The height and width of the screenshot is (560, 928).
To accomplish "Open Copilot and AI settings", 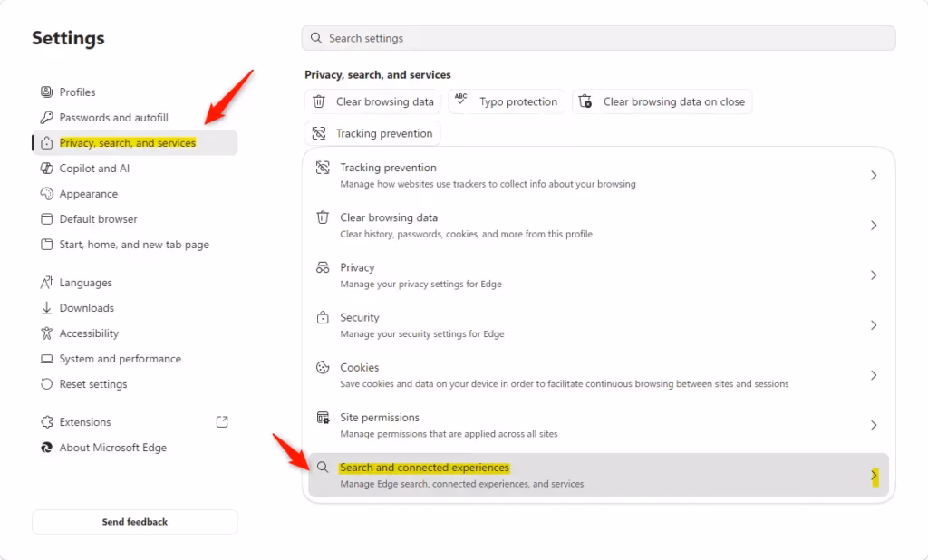I will 135,169.
